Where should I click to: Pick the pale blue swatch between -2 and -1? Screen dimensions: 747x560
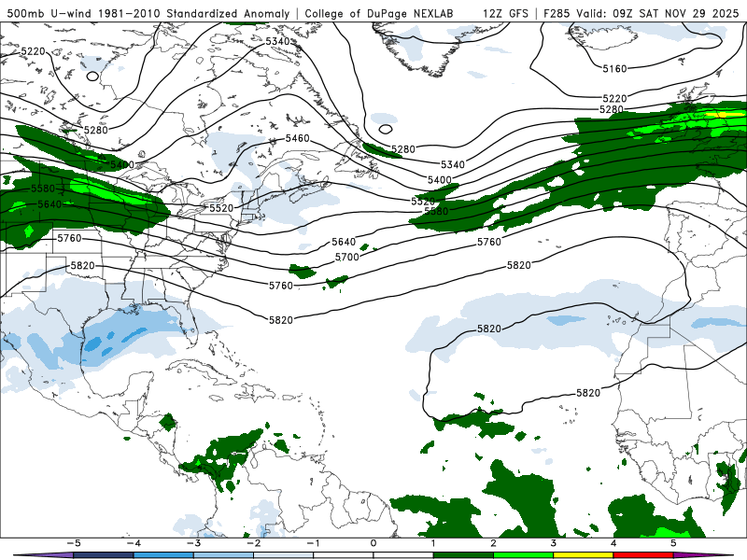(284, 555)
